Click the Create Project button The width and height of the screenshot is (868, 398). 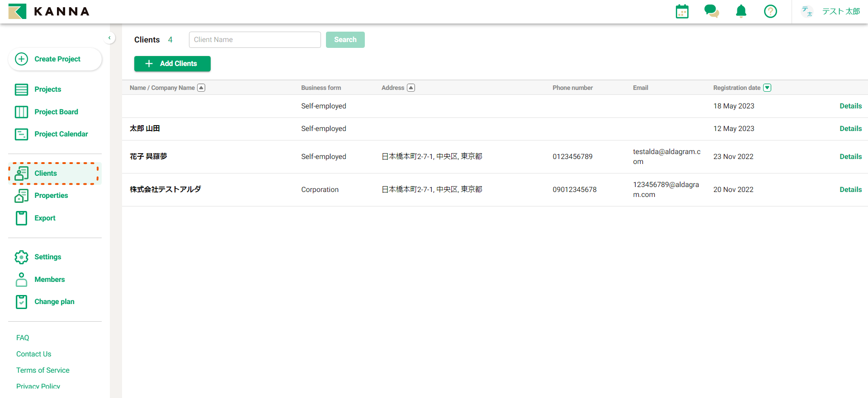[x=55, y=59]
